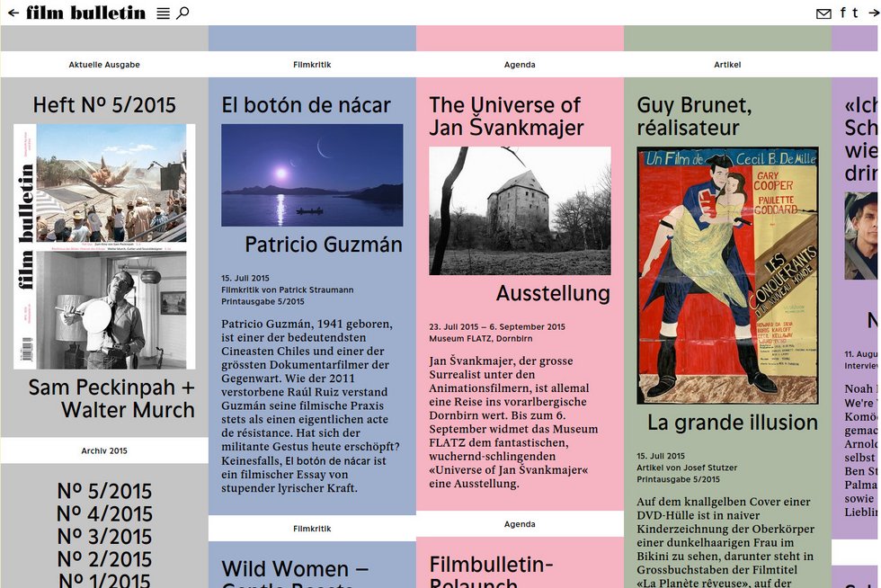Open the Archiv 2015 section header
881x588 pixels.
pyautogui.click(x=104, y=450)
